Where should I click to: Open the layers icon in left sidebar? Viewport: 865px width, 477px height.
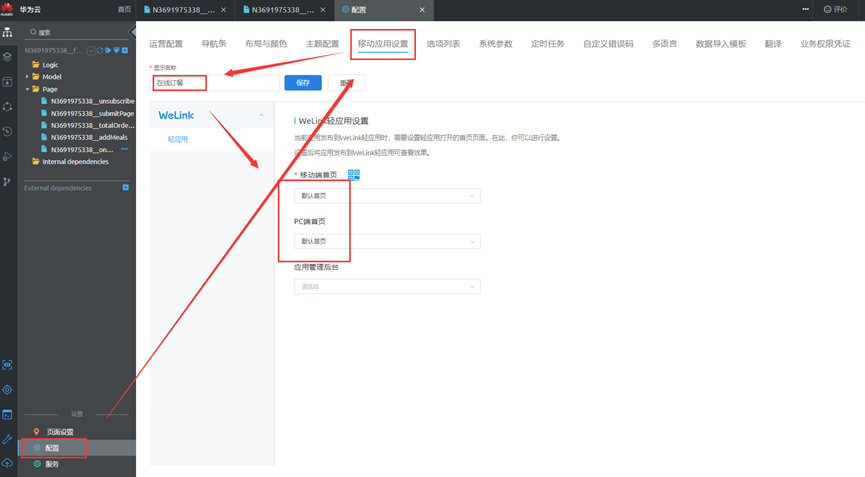click(7, 57)
